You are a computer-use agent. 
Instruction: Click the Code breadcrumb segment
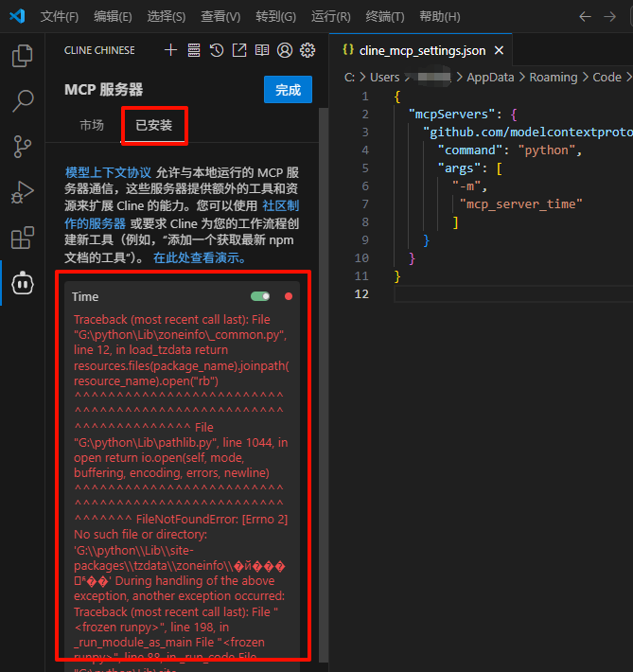(607, 78)
